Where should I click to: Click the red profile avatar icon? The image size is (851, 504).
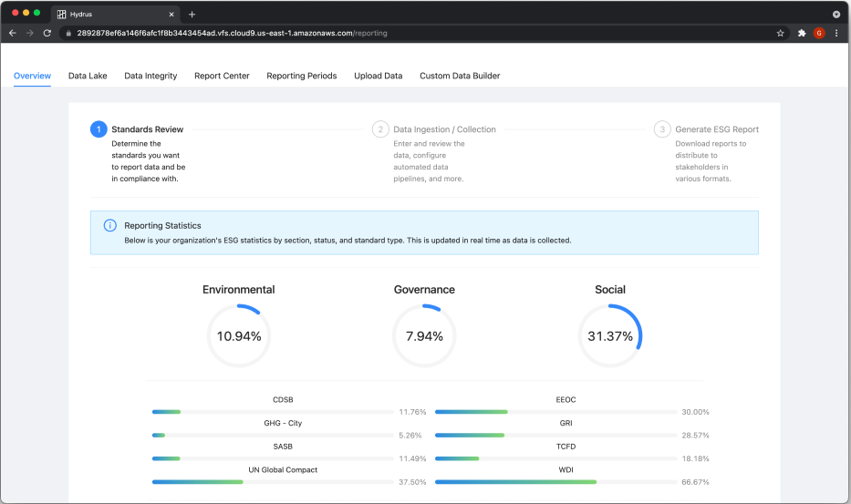(819, 33)
